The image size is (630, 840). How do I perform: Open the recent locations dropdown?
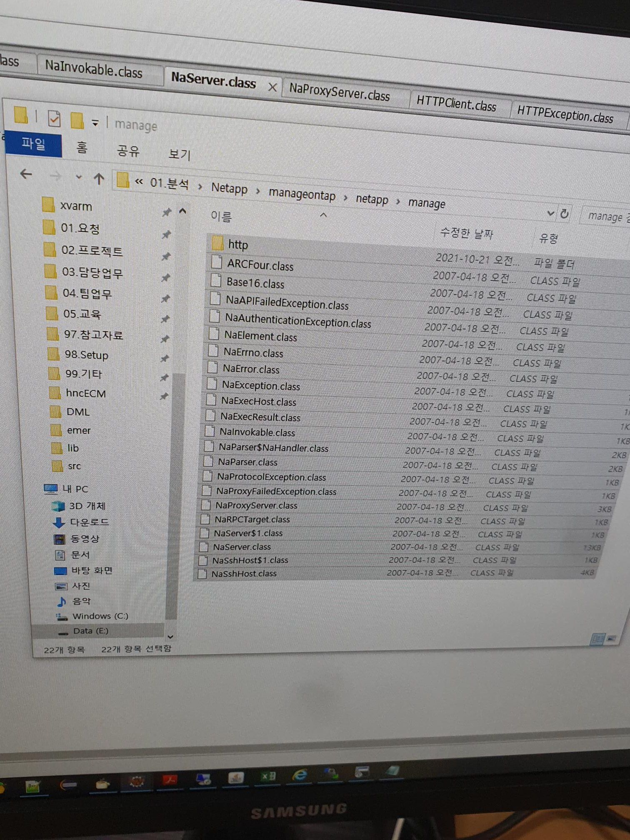click(x=78, y=177)
